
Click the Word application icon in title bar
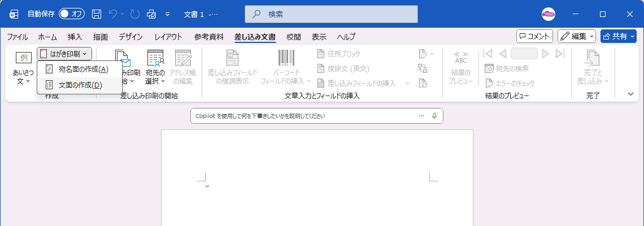click(x=14, y=14)
